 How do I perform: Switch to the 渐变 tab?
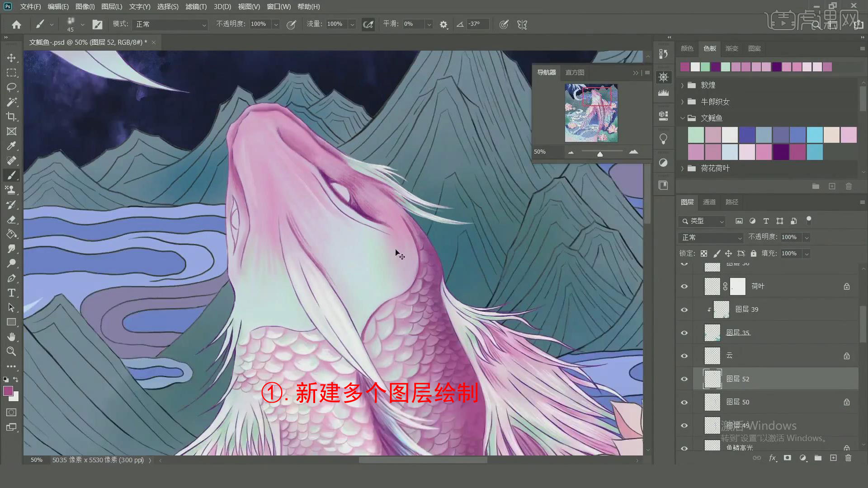[x=732, y=48]
